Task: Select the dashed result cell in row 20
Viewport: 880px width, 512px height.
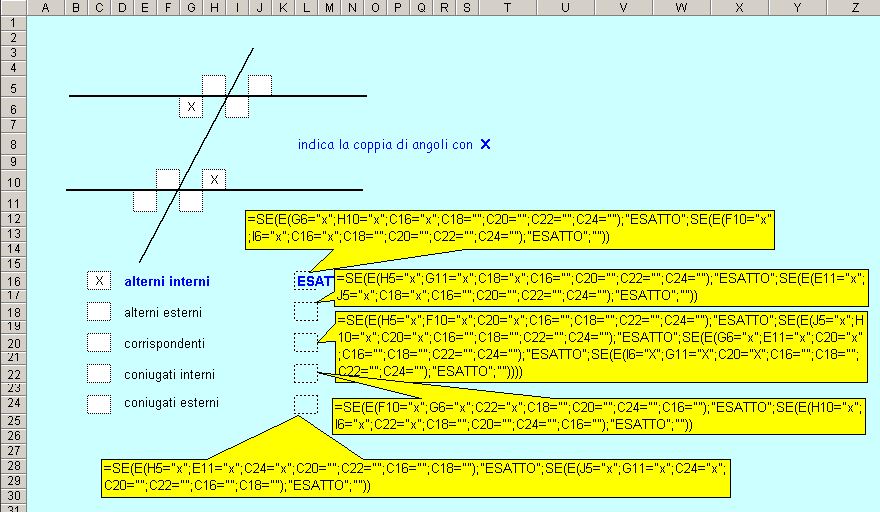Action: pyautogui.click(x=306, y=342)
